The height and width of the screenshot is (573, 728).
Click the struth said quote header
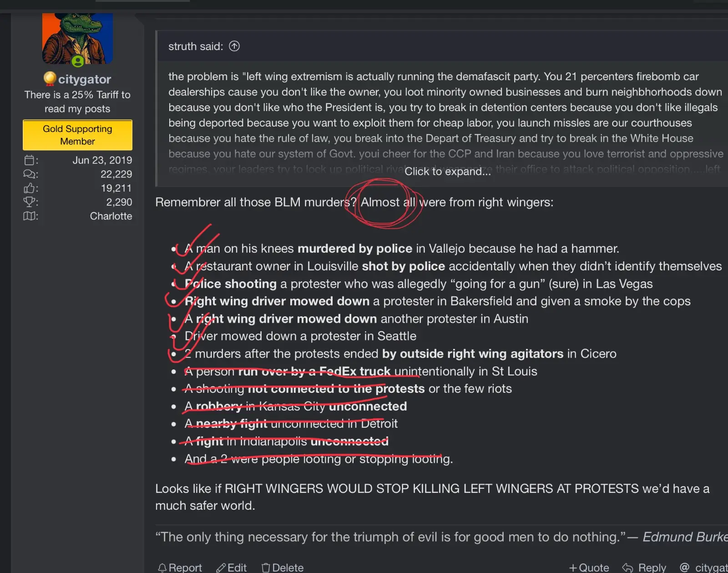[196, 46]
